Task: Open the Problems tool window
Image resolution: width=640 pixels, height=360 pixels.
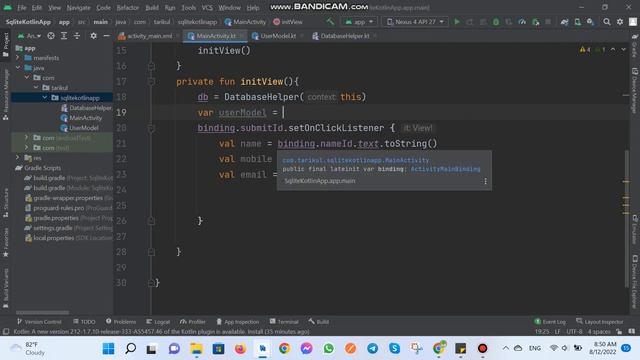Action: point(121,322)
